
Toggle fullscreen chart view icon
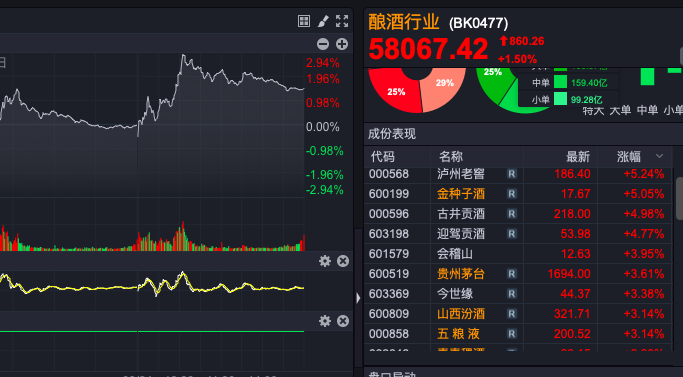point(342,21)
